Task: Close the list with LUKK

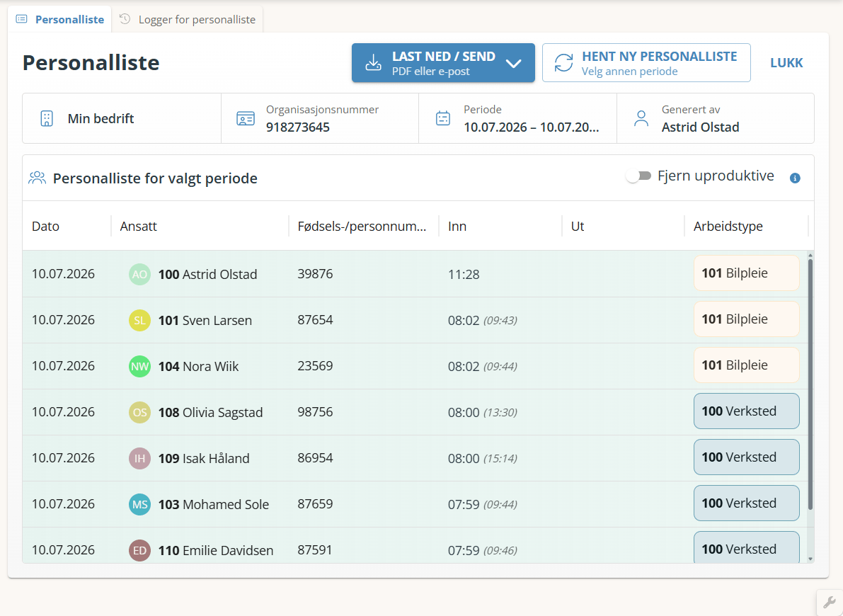Action: coord(786,63)
